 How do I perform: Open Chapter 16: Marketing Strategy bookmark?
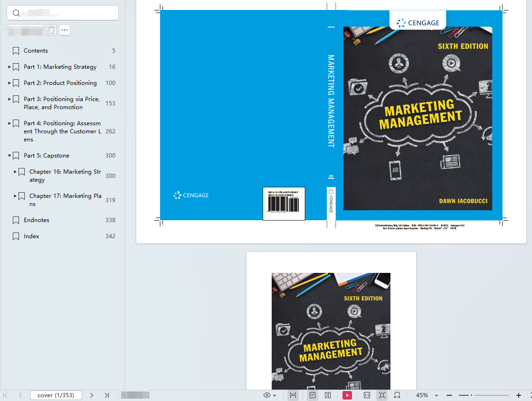[x=66, y=176]
